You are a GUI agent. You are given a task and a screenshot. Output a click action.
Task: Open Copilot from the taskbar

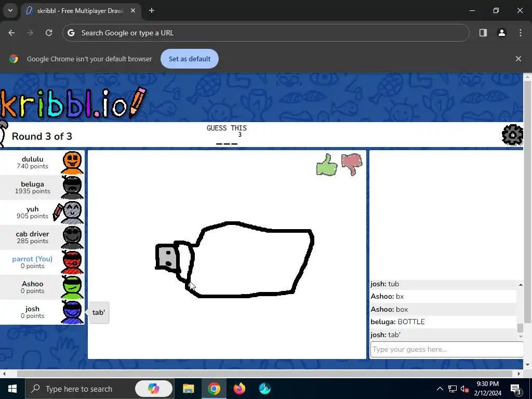coord(154,389)
